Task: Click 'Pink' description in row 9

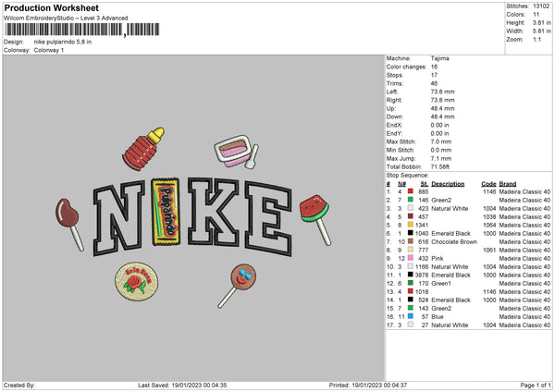Action: tap(438, 258)
